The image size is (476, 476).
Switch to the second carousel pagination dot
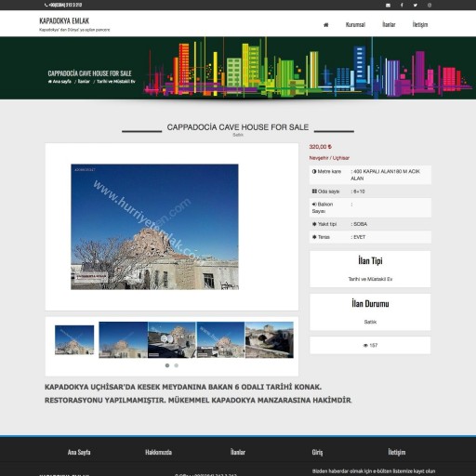tap(177, 365)
